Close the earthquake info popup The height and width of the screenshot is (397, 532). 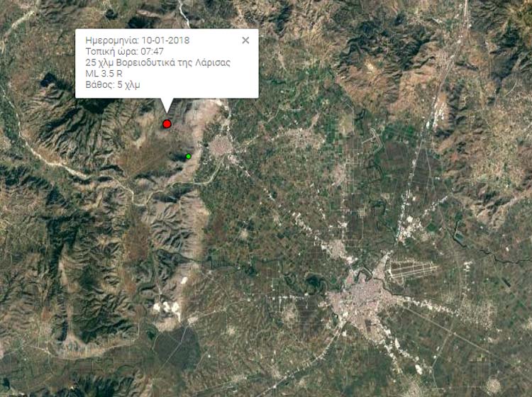point(245,40)
